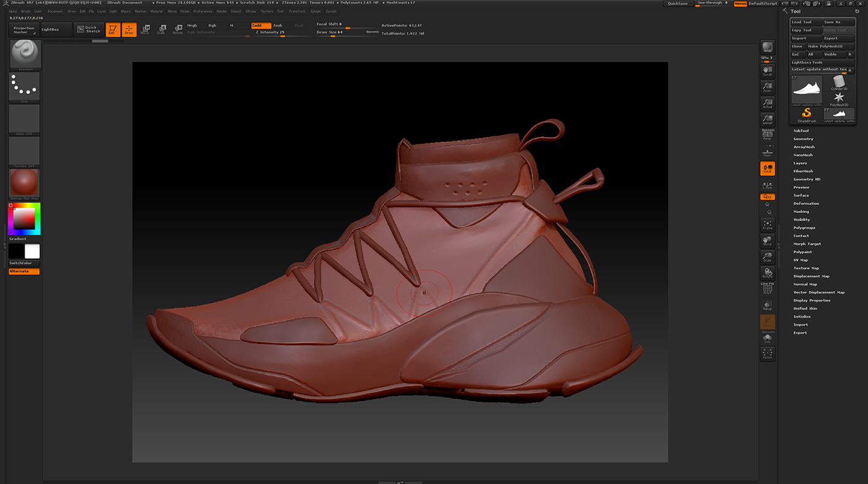The height and width of the screenshot is (484, 868).
Task: Toggle Local symmetry on the right shelf
Action: coord(767,168)
